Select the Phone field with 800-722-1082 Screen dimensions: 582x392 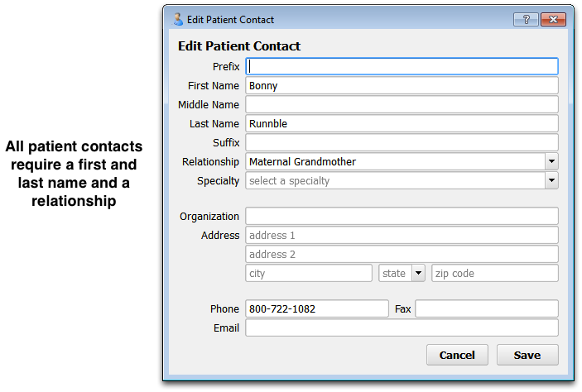click(317, 309)
